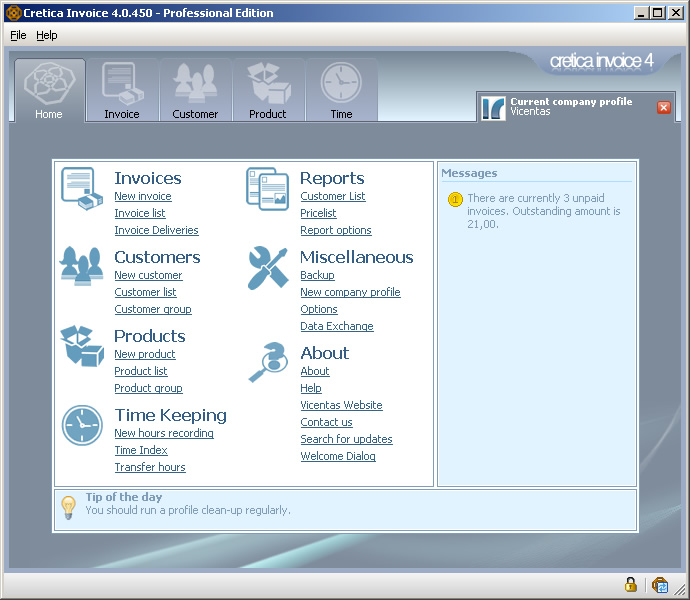Viewport: 690px width, 600px height.
Task: Open the Welcome Dialog link
Action: coord(338,456)
